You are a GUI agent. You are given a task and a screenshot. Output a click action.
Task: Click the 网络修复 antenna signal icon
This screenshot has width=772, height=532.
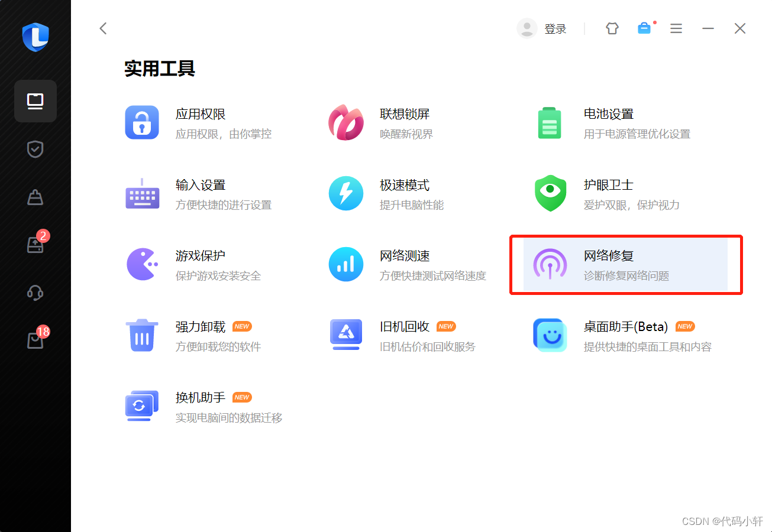550,264
